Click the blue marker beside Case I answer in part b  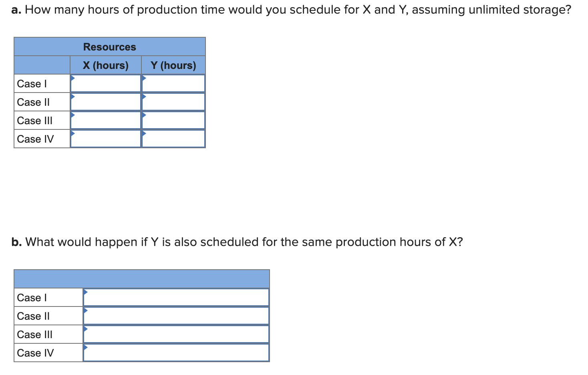point(85,292)
